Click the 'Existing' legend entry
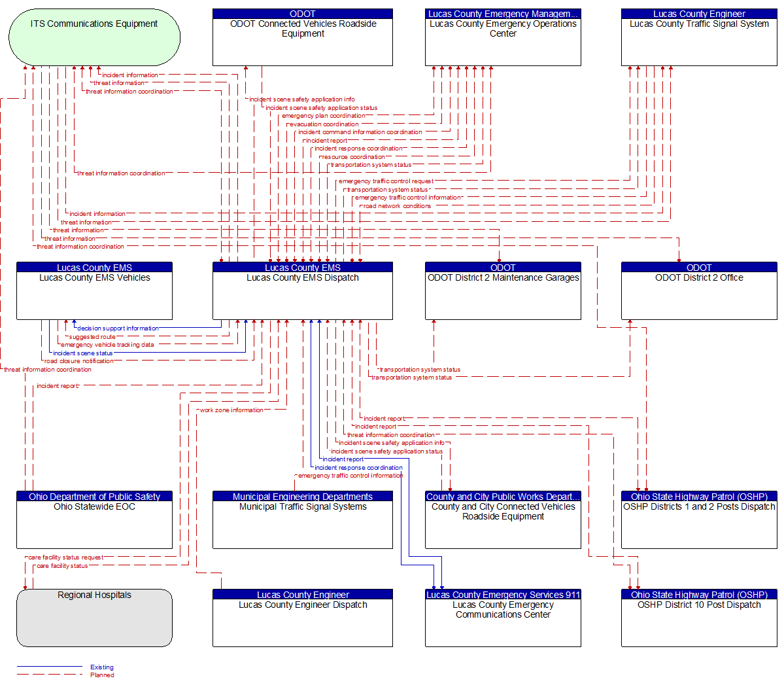Image resolution: width=784 pixels, height=687 pixels. click(x=102, y=667)
